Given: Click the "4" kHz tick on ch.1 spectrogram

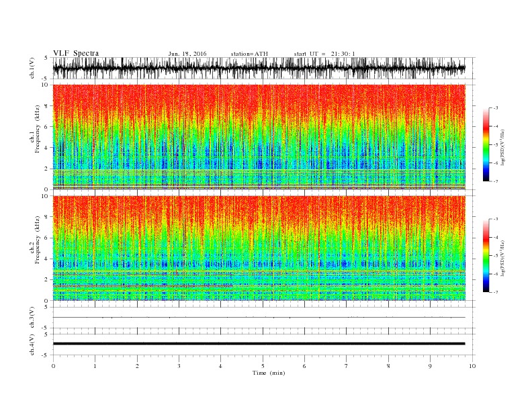Looking at the screenshot, I should pos(47,148).
